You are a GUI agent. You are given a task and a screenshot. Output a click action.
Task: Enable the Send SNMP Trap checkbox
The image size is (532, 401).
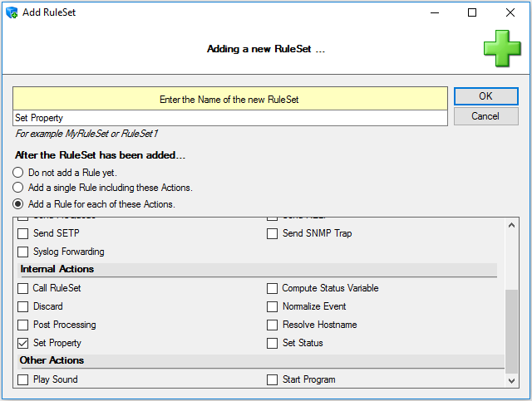pos(272,233)
